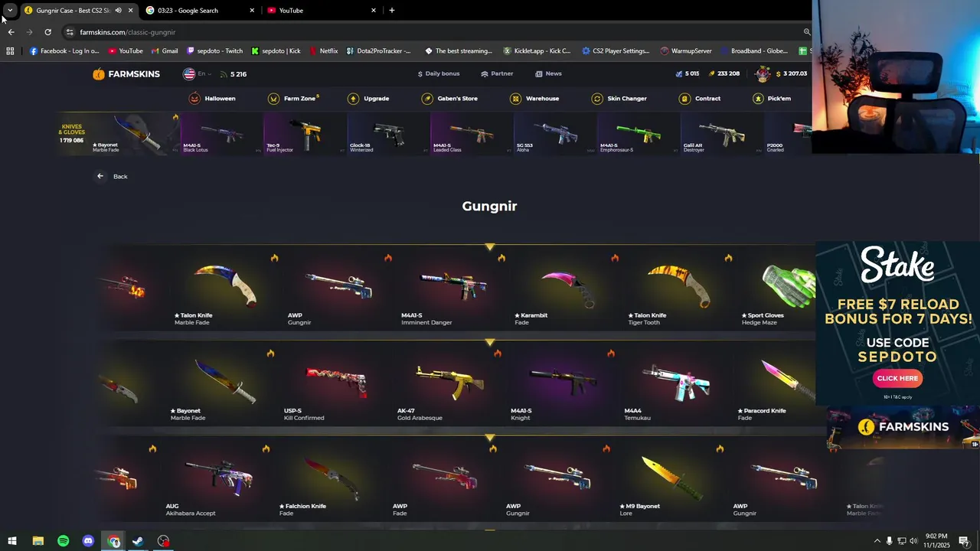Viewport: 980px width, 551px height.
Task: Open File Explorer from the taskbar
Action: [x=38, y=541]
